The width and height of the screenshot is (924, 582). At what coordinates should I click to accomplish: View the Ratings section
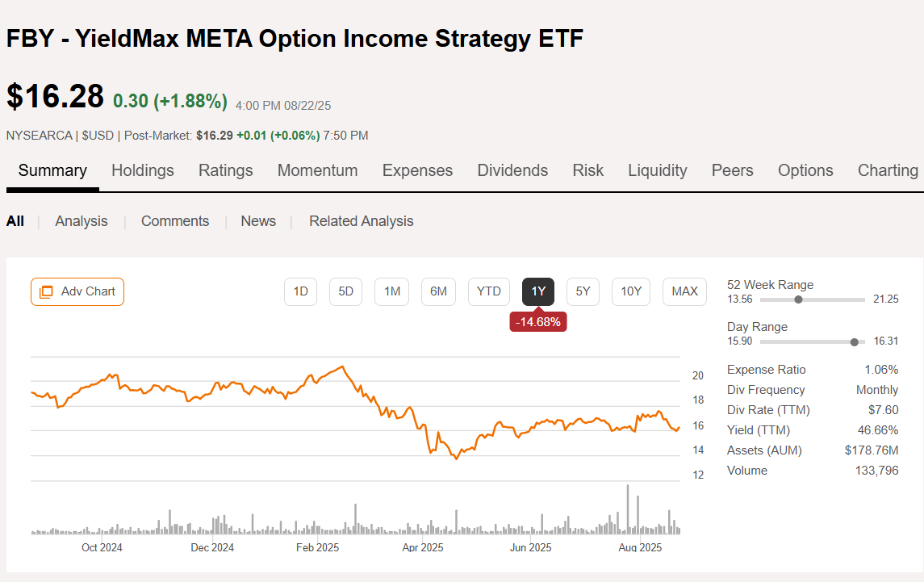[225, 170]
